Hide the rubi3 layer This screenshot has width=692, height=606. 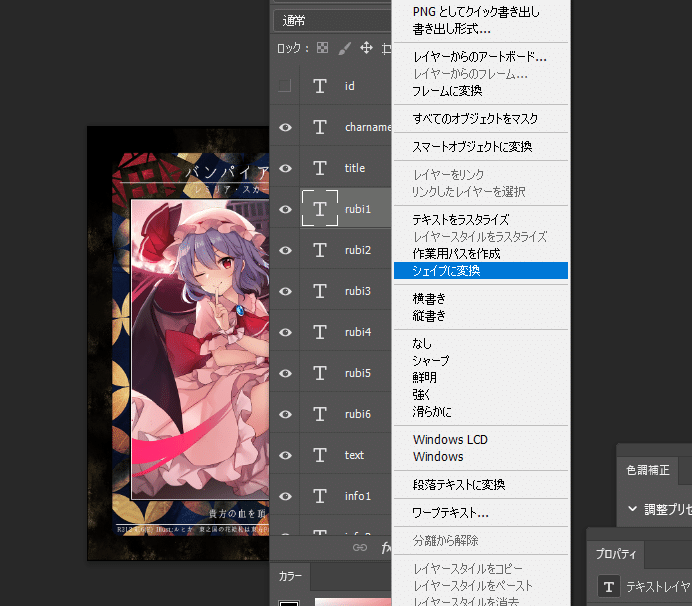286,291
